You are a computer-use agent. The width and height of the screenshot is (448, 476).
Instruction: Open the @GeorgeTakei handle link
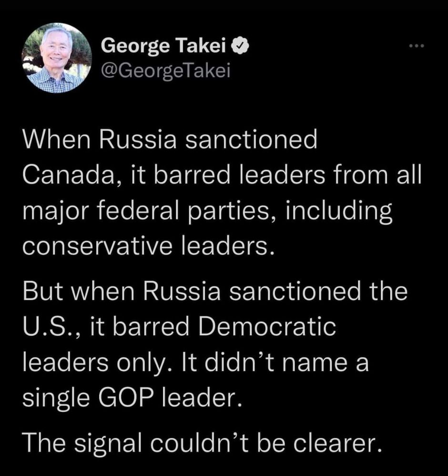(165, 71)
